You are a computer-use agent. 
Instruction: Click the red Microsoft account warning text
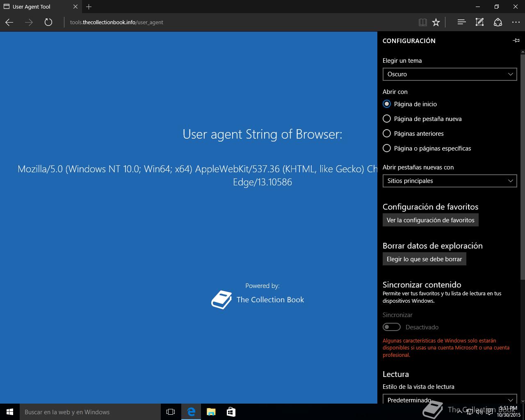click(446, 348)
